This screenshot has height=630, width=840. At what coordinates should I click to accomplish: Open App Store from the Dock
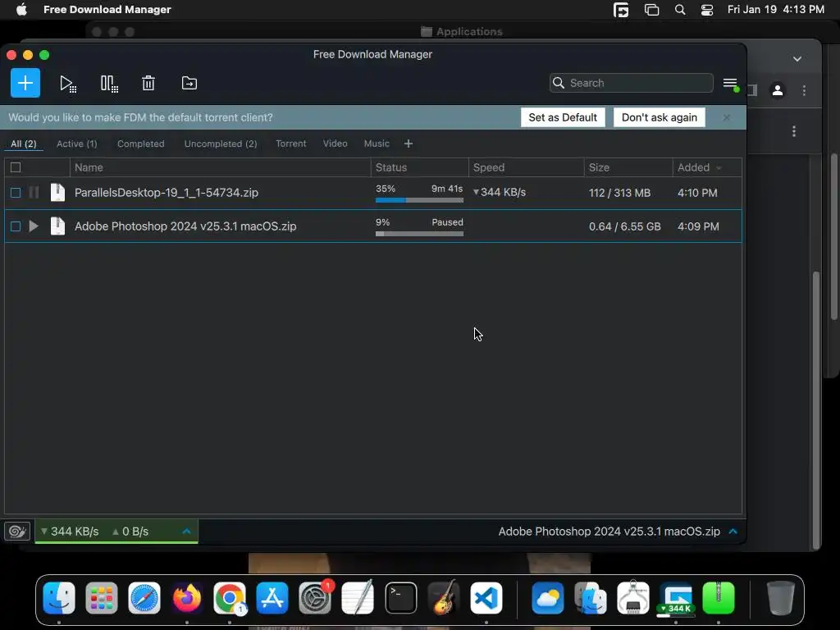272,598
